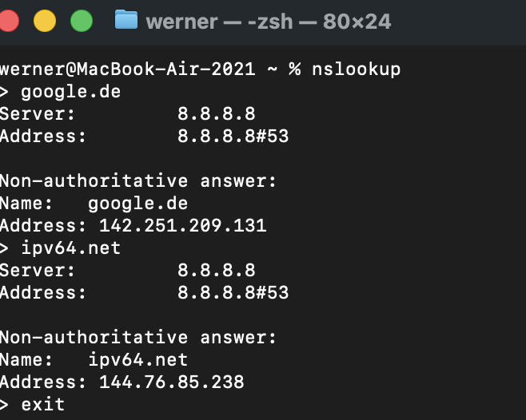Click the IP address 144.76.85.238
The image size is (526, 420).
click(171, 382)
